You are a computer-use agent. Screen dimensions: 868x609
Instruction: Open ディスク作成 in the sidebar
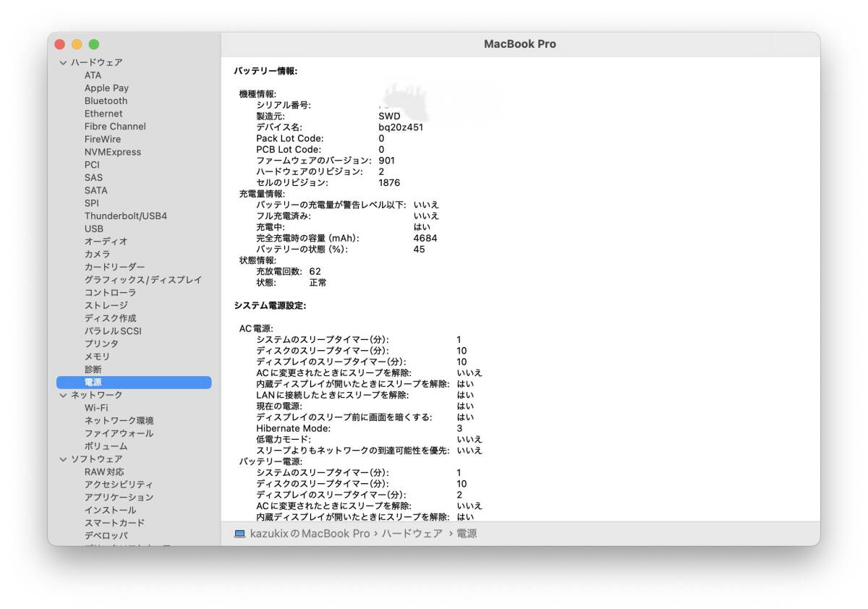click(110, 318)
